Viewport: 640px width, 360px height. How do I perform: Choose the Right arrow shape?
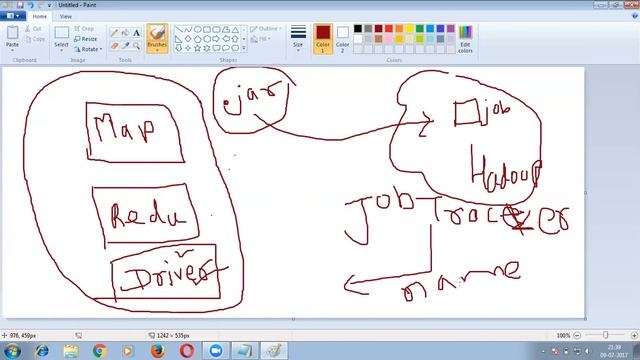(x=216, y=39)
